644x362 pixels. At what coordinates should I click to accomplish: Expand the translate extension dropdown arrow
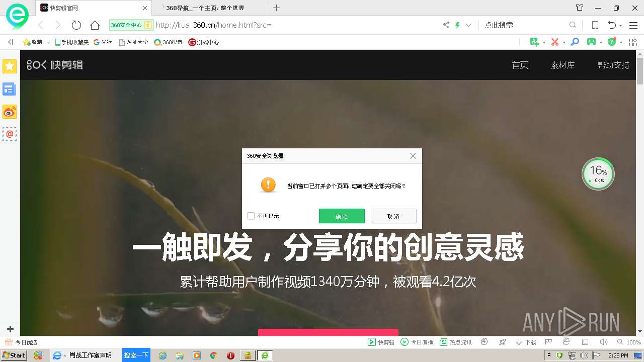[544, 43]
